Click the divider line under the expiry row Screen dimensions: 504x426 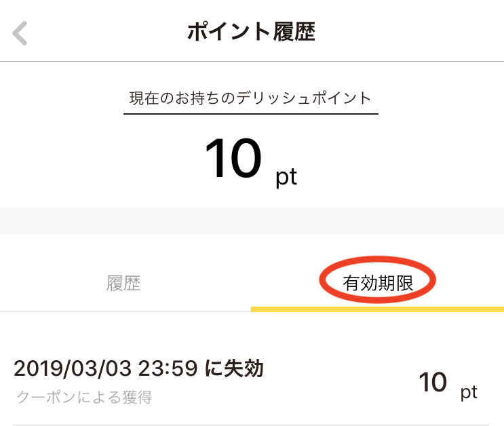(x=251, y=425)
